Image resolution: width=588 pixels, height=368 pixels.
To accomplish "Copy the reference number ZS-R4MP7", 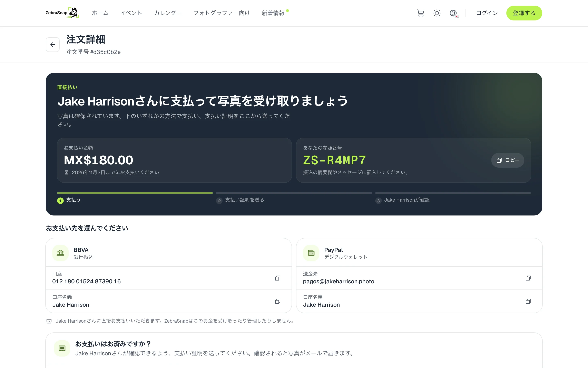I will click(x=508, y=160).
